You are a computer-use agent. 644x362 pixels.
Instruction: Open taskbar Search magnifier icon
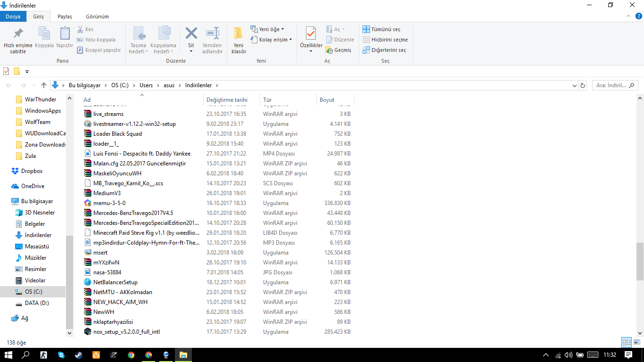(26, 355)
